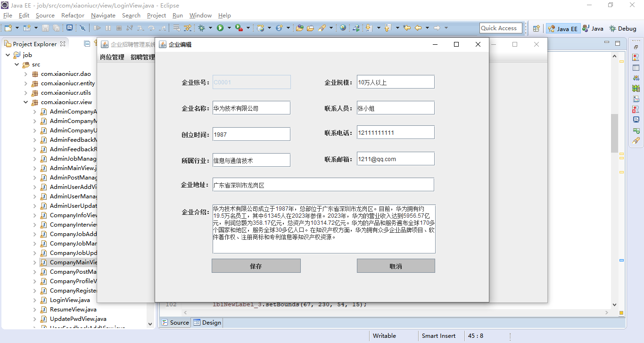Click the Run Last Tool icon

(x=239, y=28)
